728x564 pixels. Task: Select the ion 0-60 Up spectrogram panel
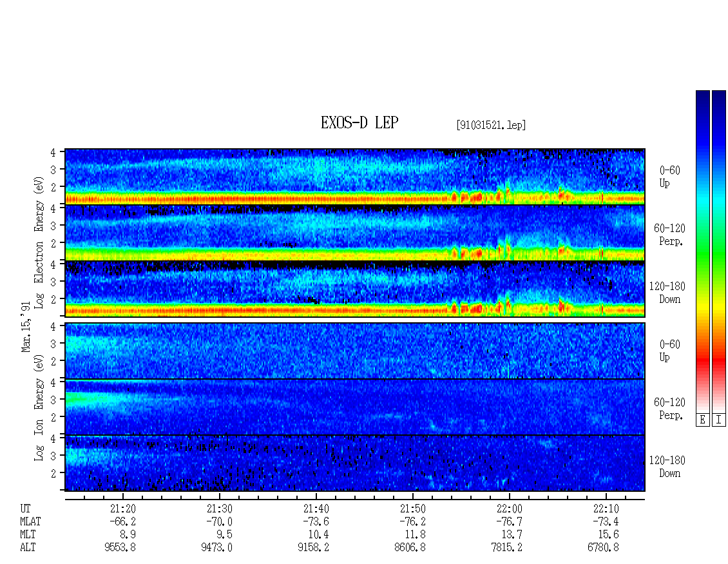coord(355,351)
